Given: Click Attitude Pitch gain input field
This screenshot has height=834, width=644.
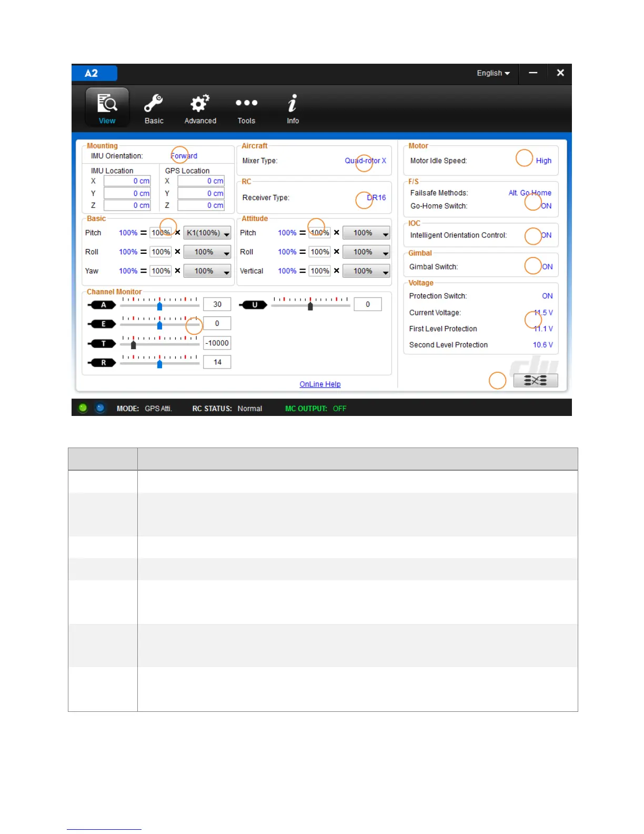Looking at the screenshot, I should click(319, 233).
